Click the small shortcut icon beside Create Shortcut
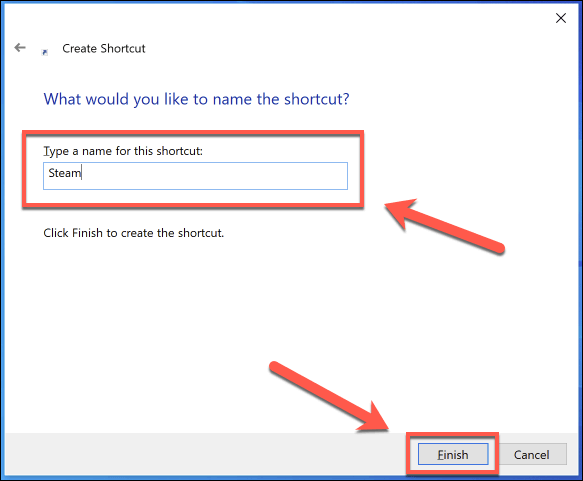Image resolution: width=583 pixels, height=481 pixels. coord(45,52)
